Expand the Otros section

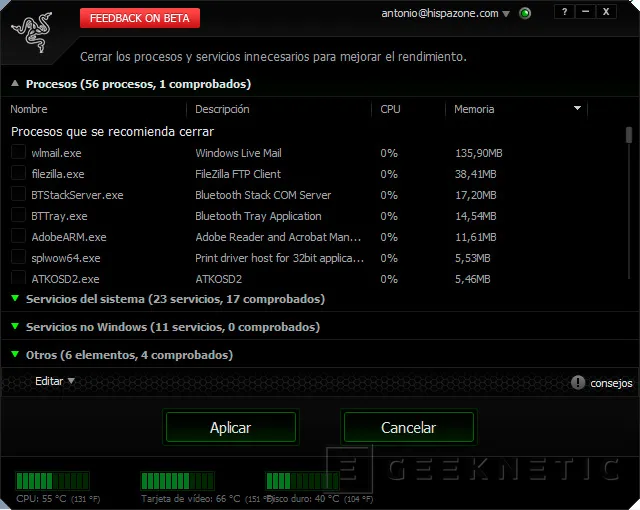point(15,354)
